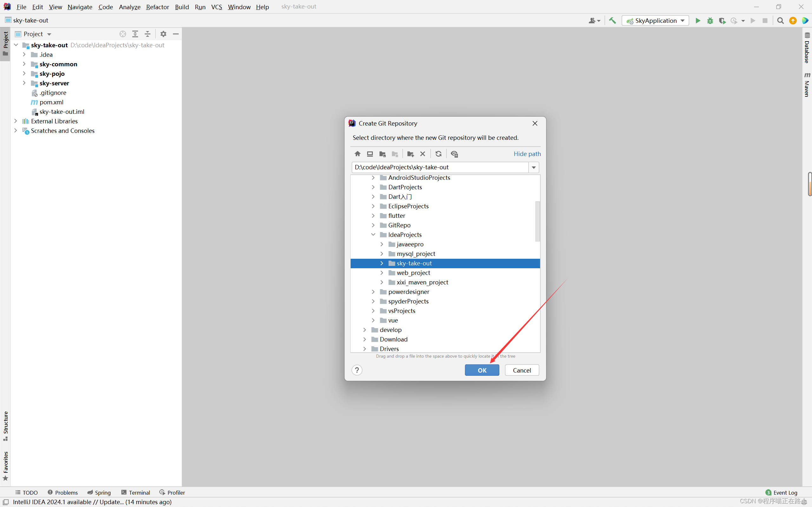The image size is (812, 507).
Task: Open the path history dropdown arrow
Action: pos(533,167)
